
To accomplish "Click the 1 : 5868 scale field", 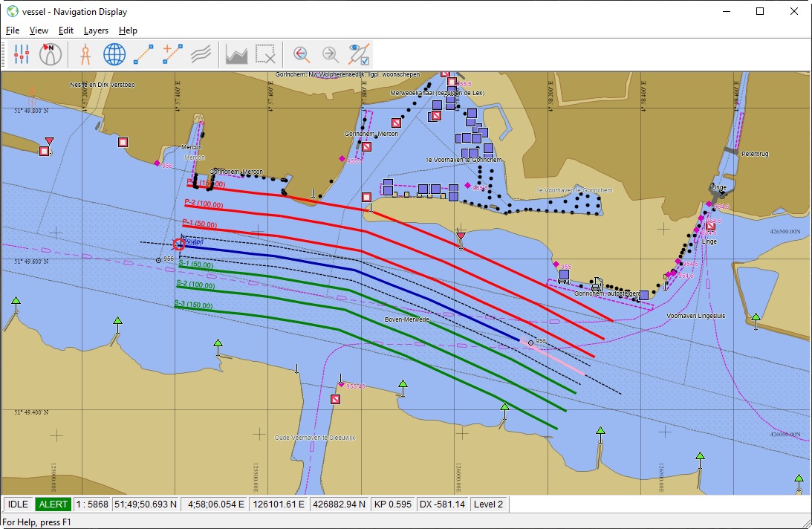I will coord(92,504).
